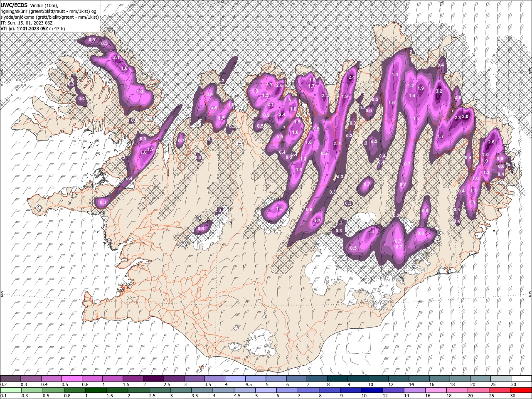Select the darkest purple 2 snow legend swatch
The height and width of the screenshot is (399, 532).
(x=153, y=378)
